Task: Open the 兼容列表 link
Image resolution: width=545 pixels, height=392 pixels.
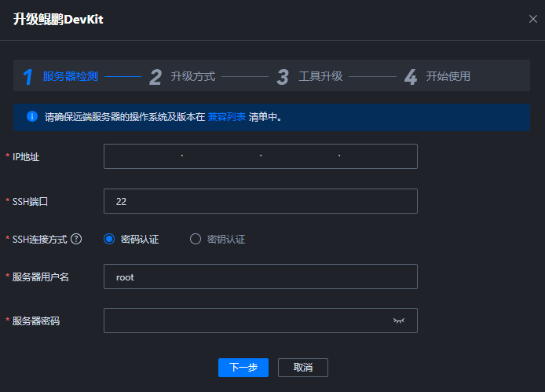Action: click(x=227, y=117)
